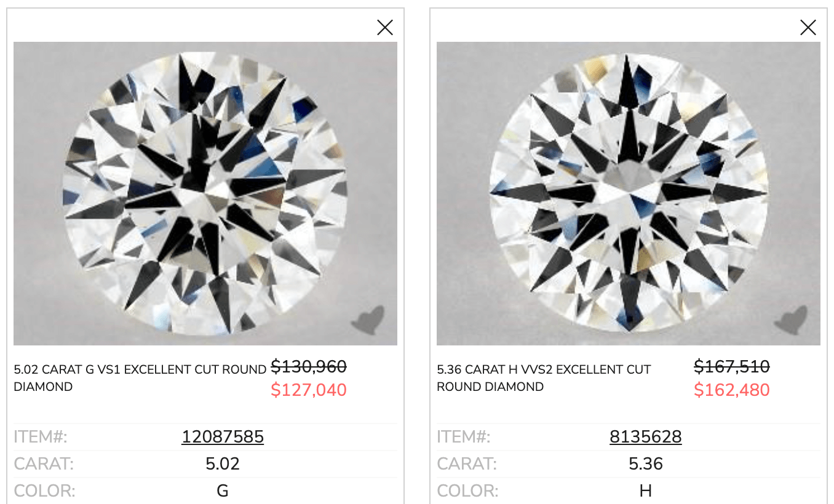Screen dimensions: 834x504
Task: Click the 5.02 carat value in left card
Action: coord(223,464)
